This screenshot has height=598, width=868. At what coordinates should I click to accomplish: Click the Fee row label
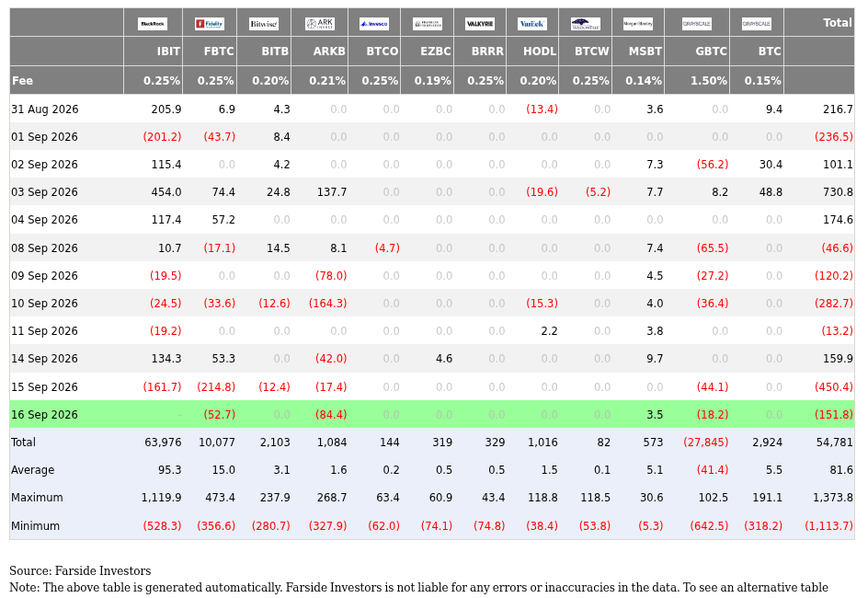coord(22,81)
